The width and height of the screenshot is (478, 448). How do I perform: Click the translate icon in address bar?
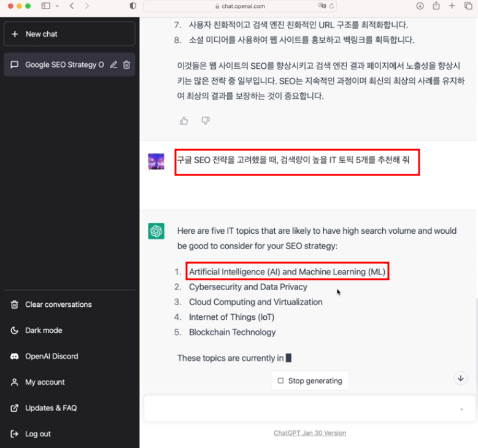click(322, 6)
